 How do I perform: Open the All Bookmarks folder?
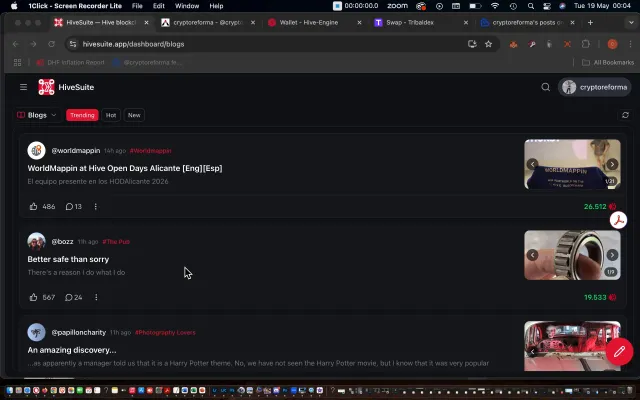[x=608, y=62]
